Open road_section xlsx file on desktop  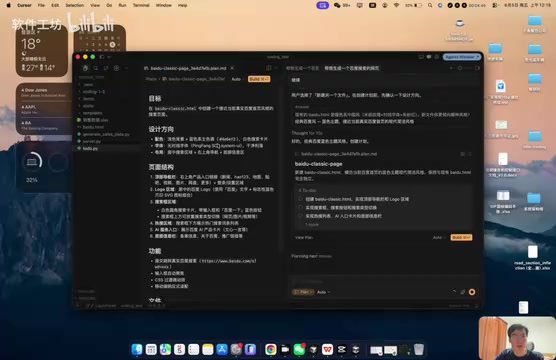coord(532,257)
